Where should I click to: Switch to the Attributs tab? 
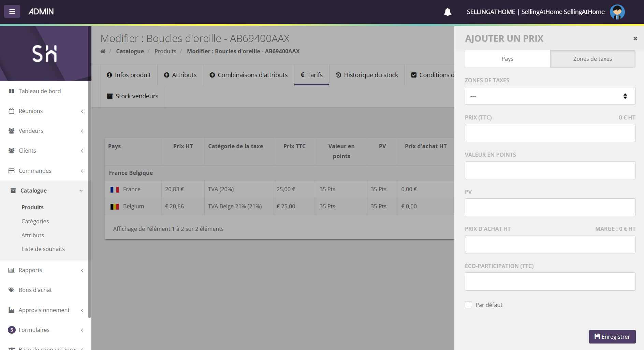[x=180, y=75]
